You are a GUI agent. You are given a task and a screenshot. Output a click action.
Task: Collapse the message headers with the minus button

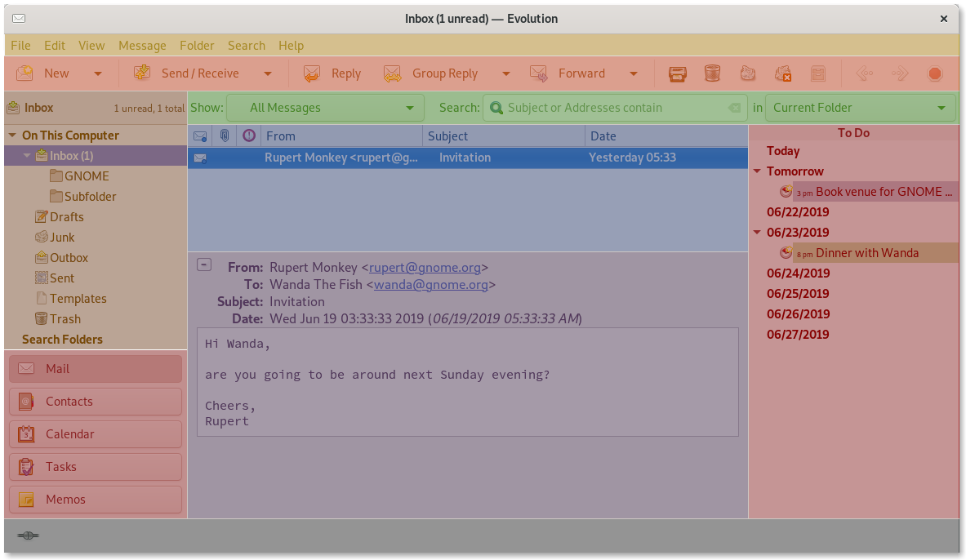click(x=204, y=264)
